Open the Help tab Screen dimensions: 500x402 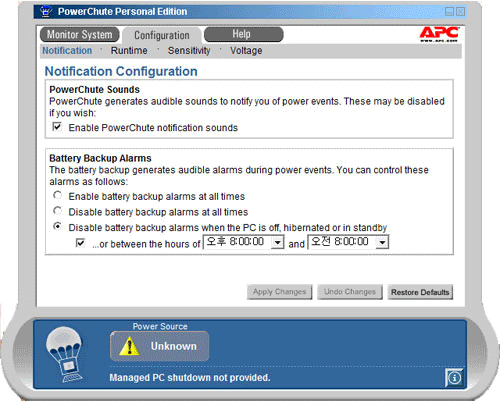244,34
